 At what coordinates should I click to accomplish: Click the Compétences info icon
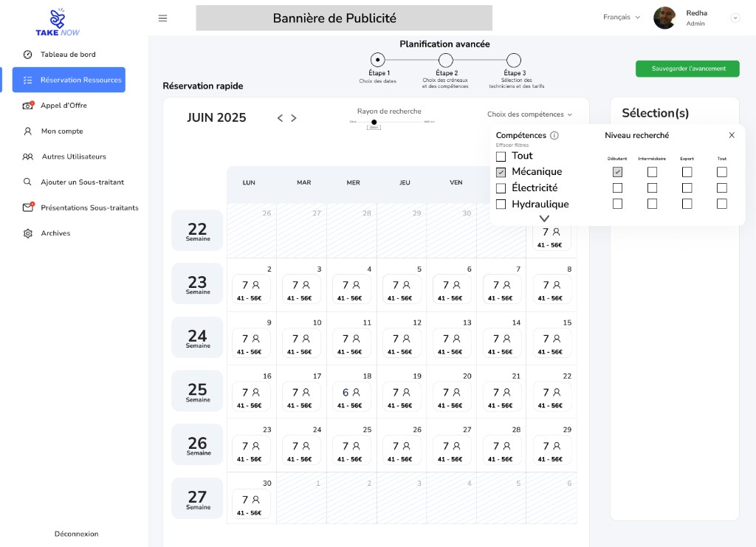pos(554,136)
